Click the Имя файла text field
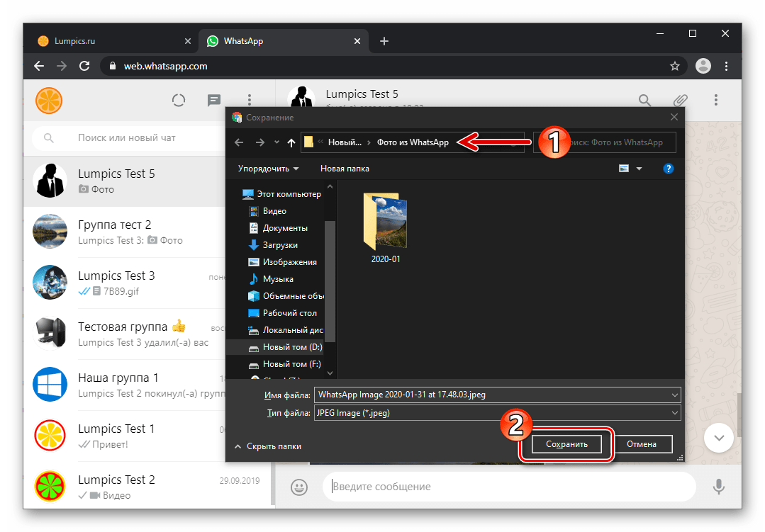The image size is (765, 532). [492, 395]
